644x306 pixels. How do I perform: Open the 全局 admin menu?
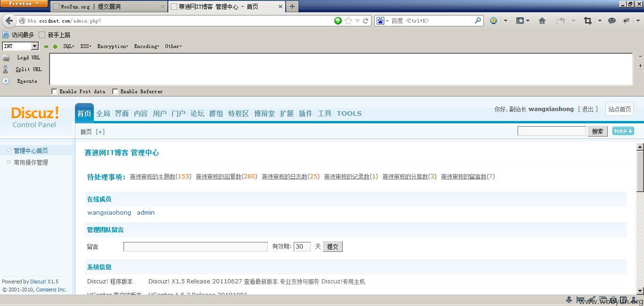click(x=103, y=113)
